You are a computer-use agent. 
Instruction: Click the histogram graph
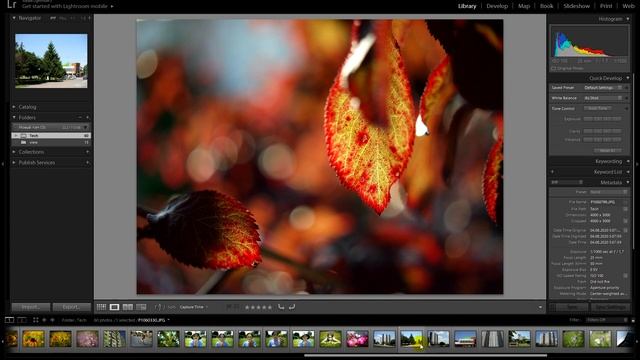click(589, 42)
